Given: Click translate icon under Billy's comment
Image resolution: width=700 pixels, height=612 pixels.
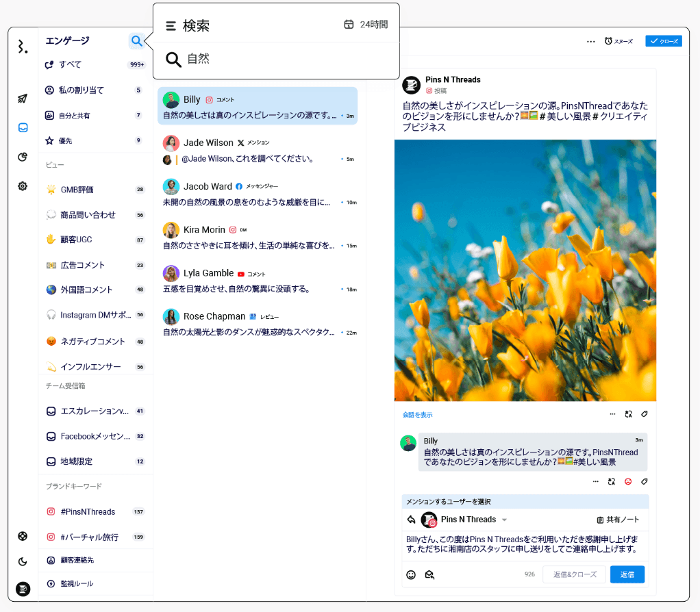Looking at the screenshot, I should [612, 482].
